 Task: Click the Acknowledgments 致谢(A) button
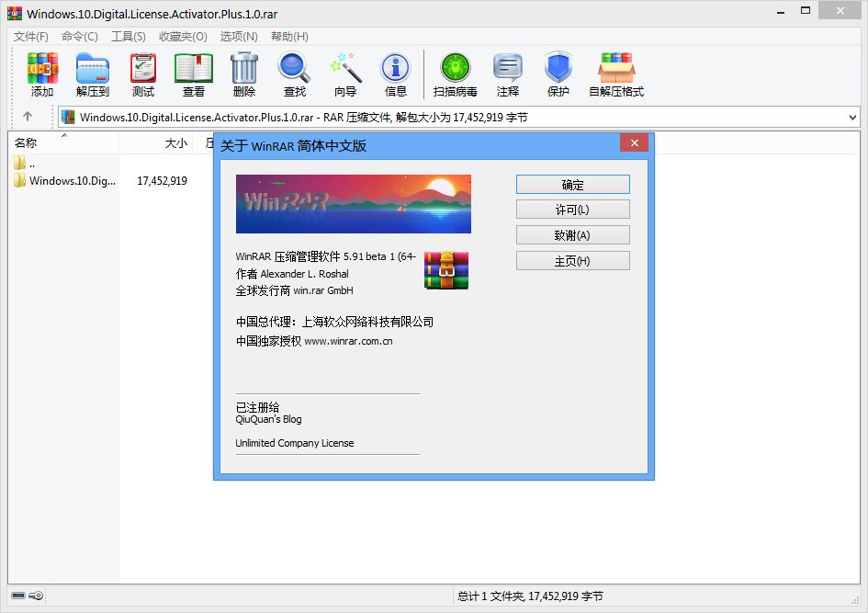pos(573,234)
